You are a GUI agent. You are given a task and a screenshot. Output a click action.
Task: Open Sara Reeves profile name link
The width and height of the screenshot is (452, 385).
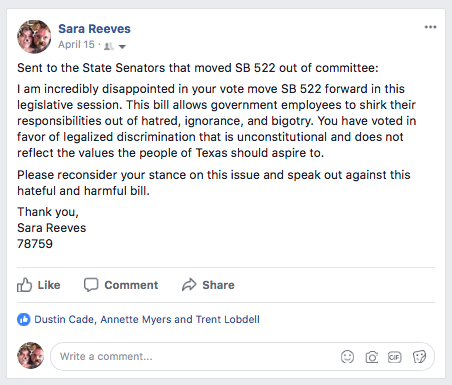[94, 29]
